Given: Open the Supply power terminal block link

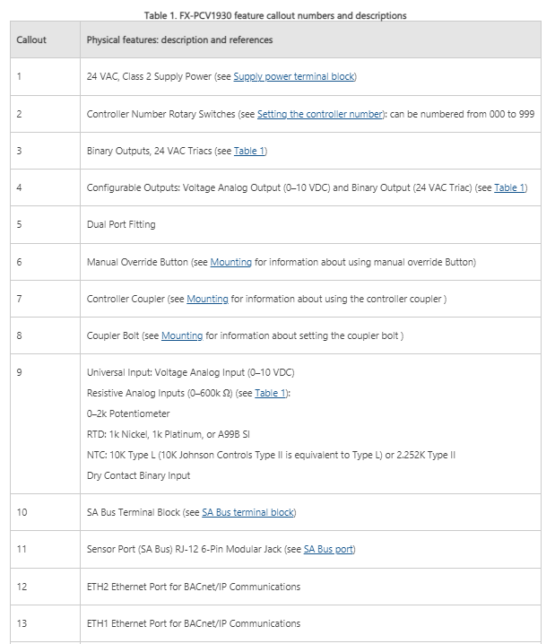Looking at the screenshot, I should coord(294,77).
